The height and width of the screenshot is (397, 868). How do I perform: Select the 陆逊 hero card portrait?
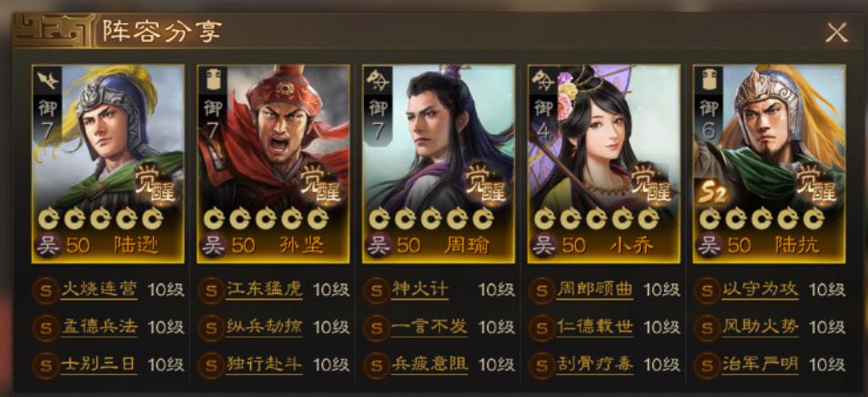(x=108, y=164)
